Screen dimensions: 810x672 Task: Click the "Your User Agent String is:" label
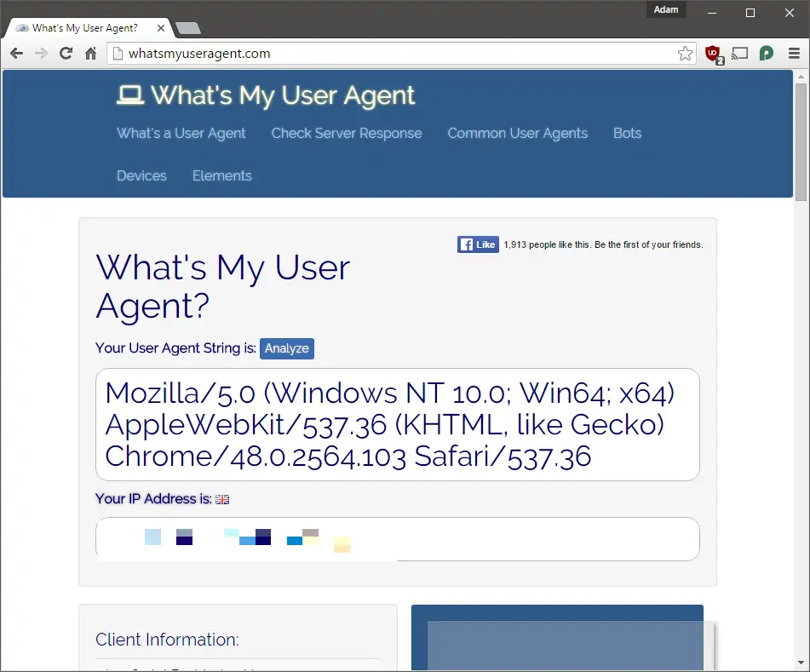point(175,348)
